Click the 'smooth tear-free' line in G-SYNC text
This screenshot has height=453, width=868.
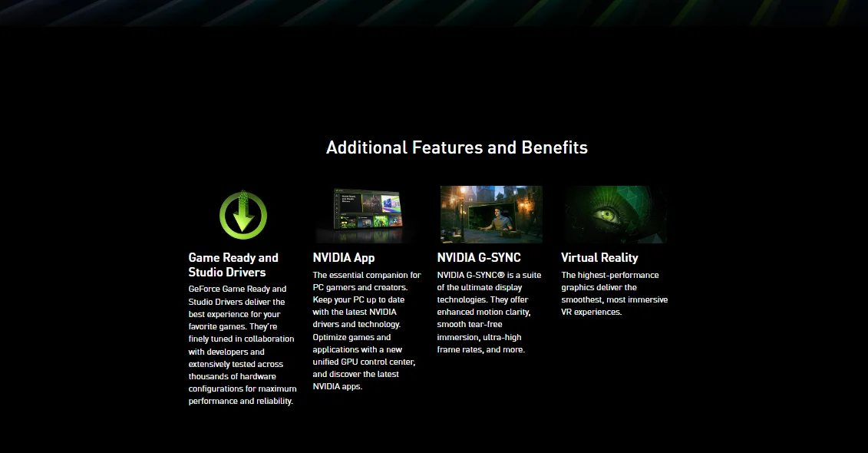click(470, 325)
